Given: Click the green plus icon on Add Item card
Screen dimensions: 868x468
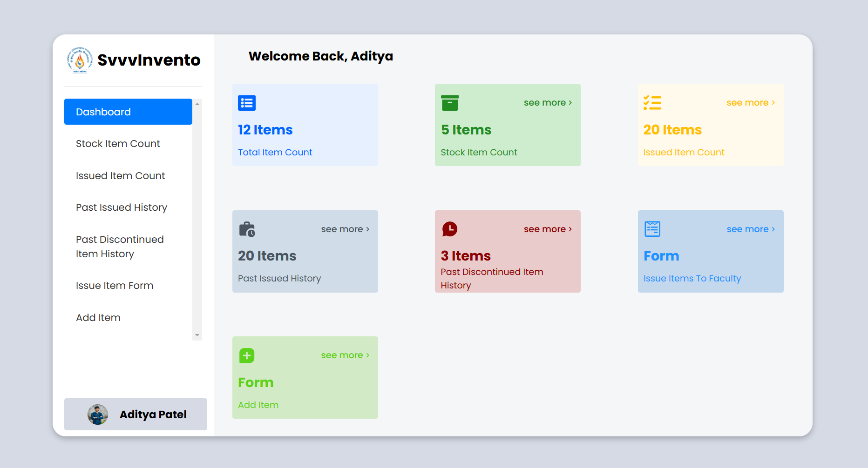Looking at the screenshot, I should [x=247, y=356].
